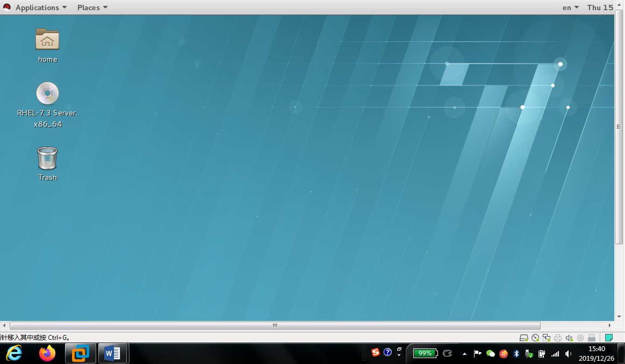Click VMware CD/DVD drive status icon
The image size is (625, 364).
[535, 338]
